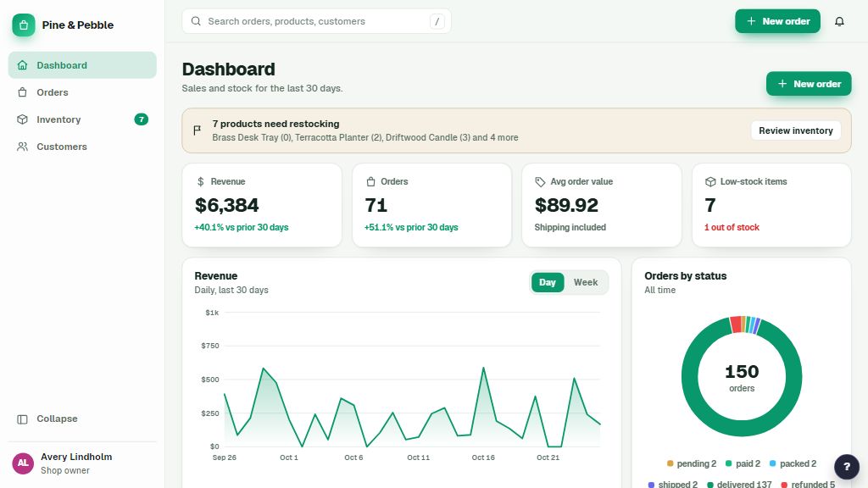The height and width of the screenshot is (488, 868).
Task: Switch revenue chart to Week view
Action: (585, 282)
